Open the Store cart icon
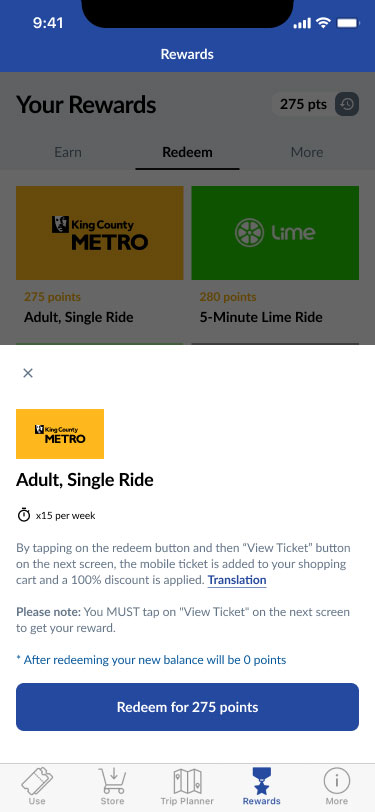375x812 pixels. 112,781
